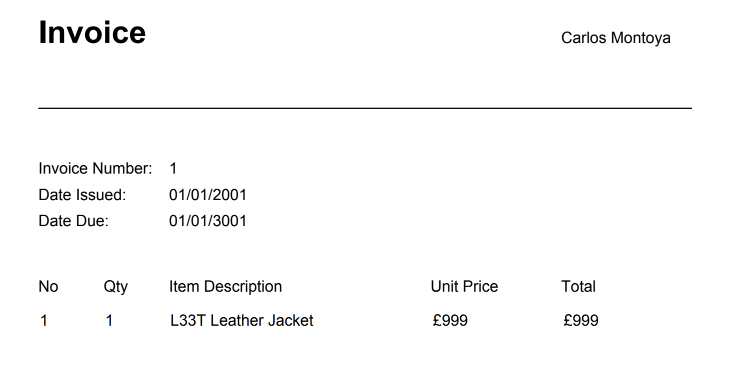748x371 pixels.
Task: Click the Invoice Number label
Action: [95, 168]
